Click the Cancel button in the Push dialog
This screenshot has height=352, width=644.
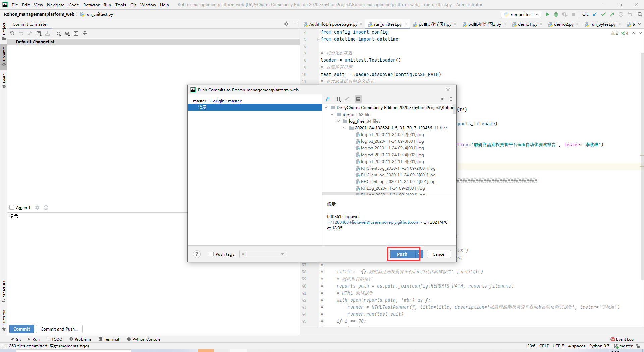click(439, 254)
